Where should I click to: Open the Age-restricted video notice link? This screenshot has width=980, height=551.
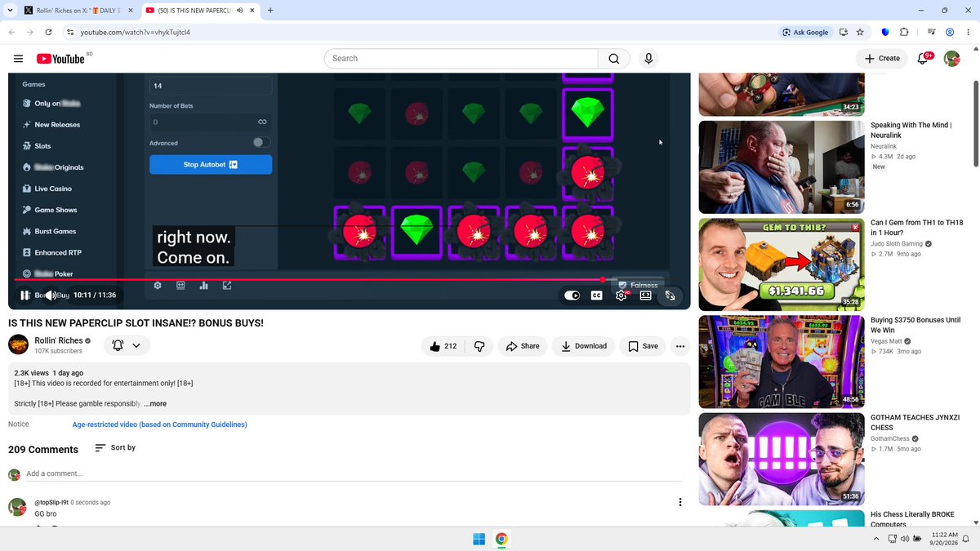click(160, 424)
